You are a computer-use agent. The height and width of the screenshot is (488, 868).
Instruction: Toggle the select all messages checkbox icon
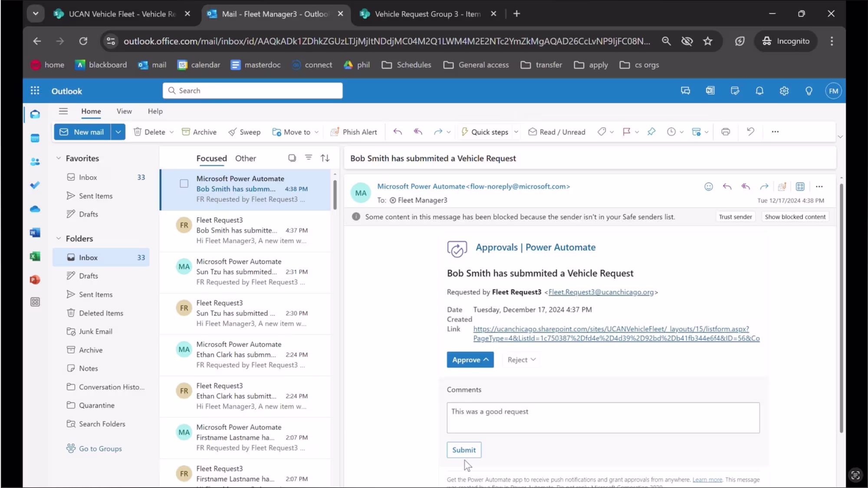point(292,158)
